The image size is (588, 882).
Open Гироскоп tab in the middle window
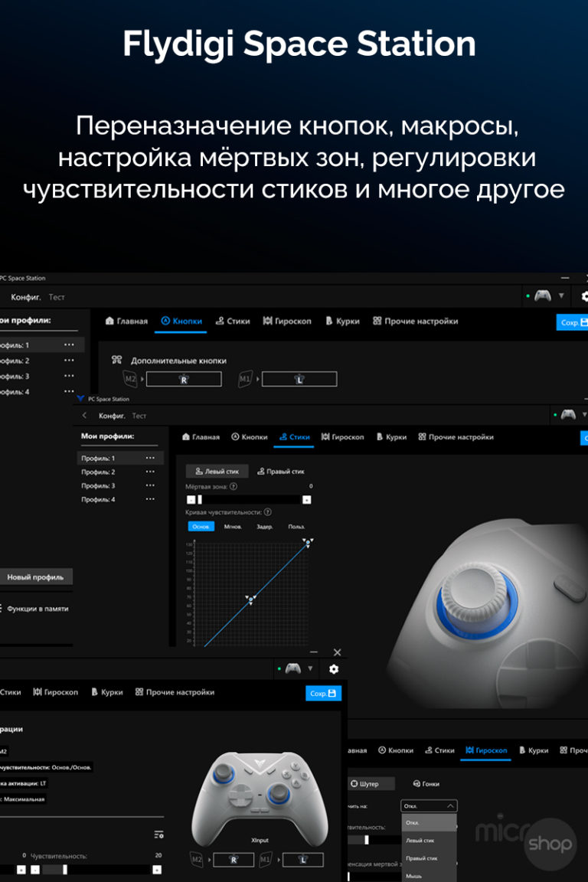(x=343, y=437)
